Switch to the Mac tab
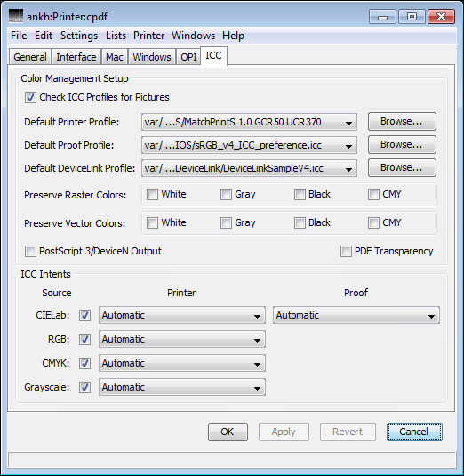The height and width of the screenshot is (476, 464). click(115, 57)
